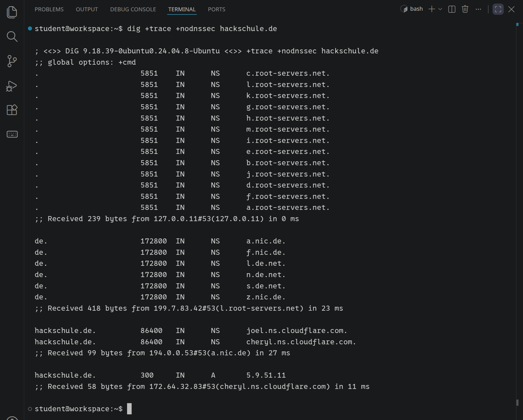
Task: Open Run and Debug view
Action: pyautogui.click(x=12, y=86)
